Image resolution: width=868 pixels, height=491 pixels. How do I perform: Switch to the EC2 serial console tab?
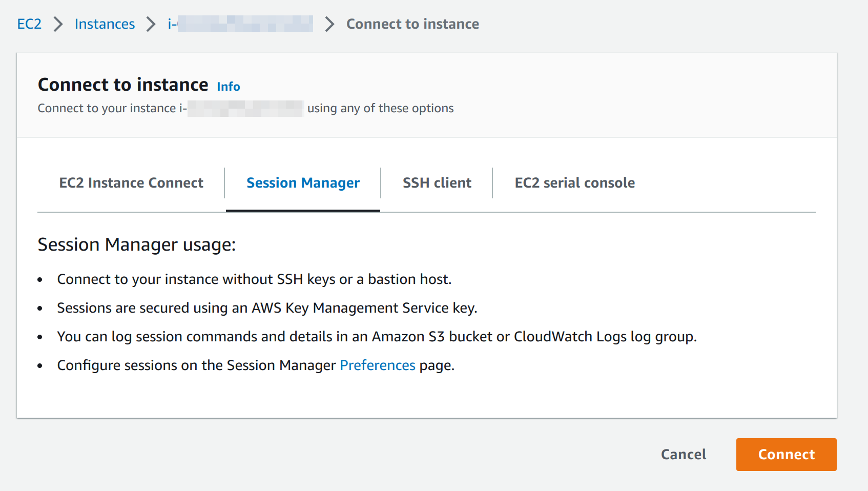click(574, 182)
